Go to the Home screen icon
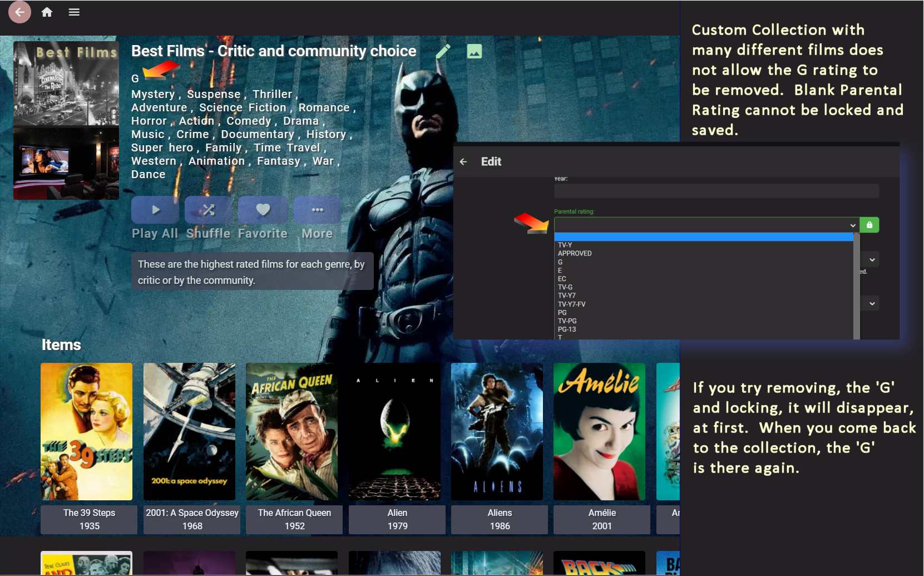 47,12
